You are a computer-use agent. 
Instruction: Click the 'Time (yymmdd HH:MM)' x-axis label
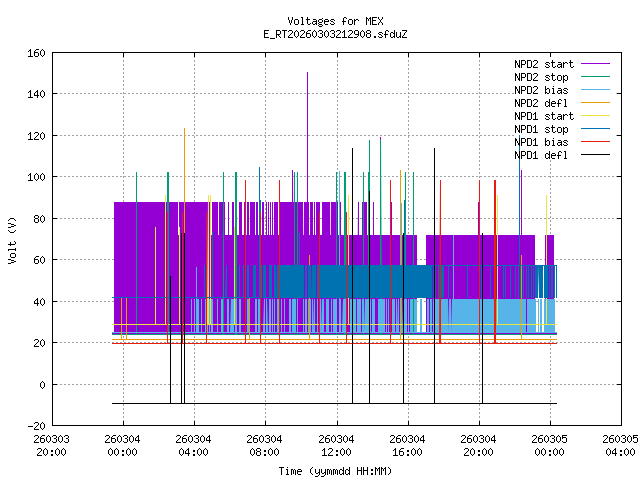pos(335,470)
